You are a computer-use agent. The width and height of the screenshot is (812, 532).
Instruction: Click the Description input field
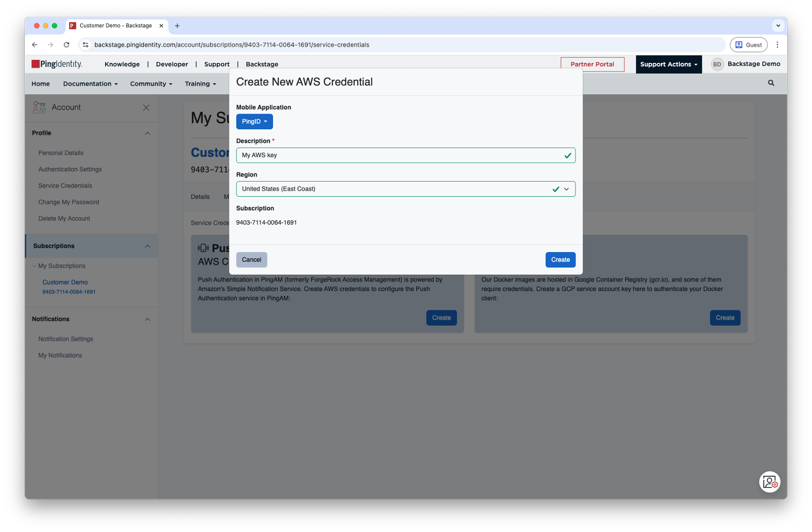tap(401, 155)
